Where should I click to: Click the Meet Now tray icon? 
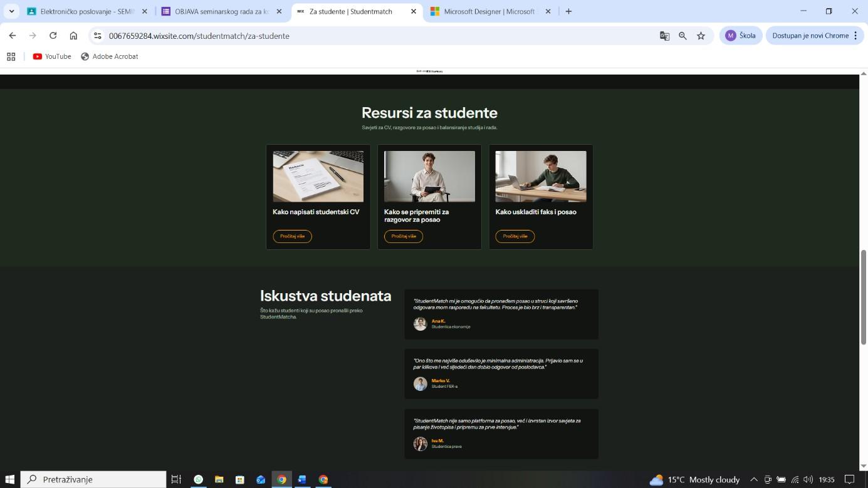click(768, 479)
